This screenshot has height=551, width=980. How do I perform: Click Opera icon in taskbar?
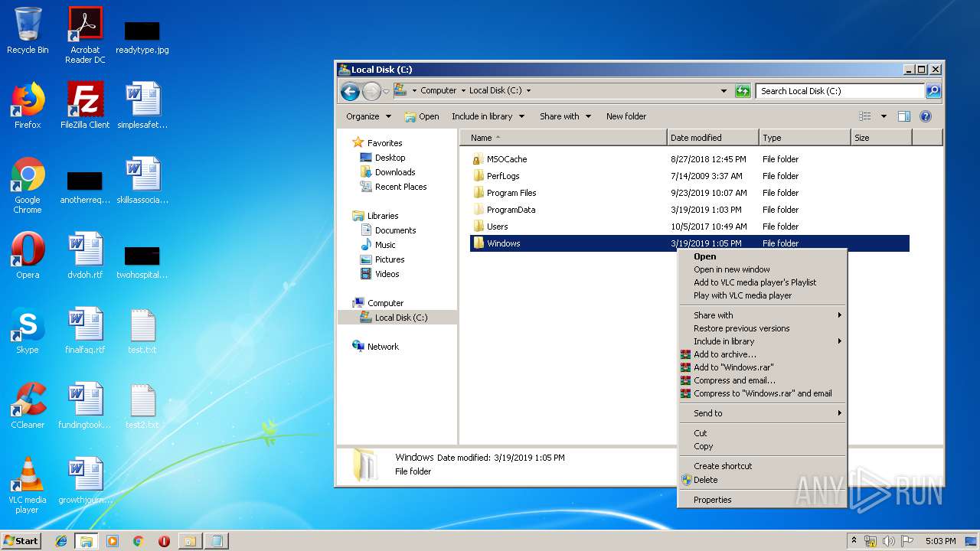[164, 541]
